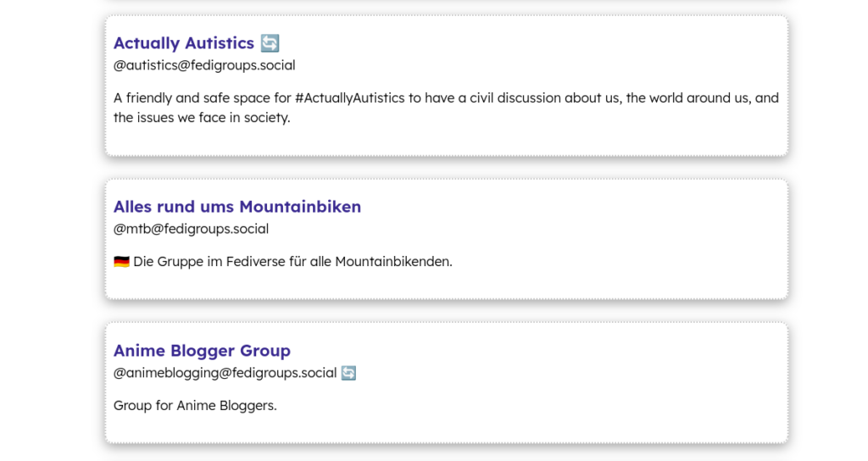Open the Alles rund ums Mountainbiken link

coord(237,207)
